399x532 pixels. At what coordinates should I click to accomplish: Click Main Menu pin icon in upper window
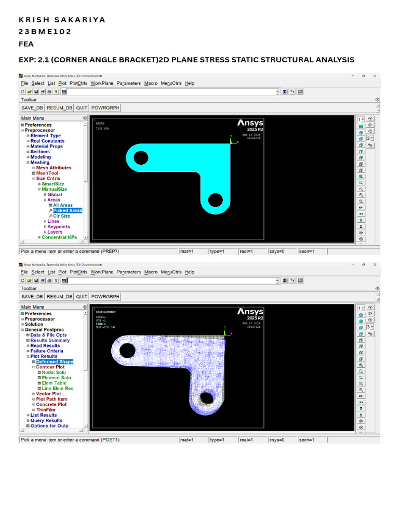[x=85, y=118]
